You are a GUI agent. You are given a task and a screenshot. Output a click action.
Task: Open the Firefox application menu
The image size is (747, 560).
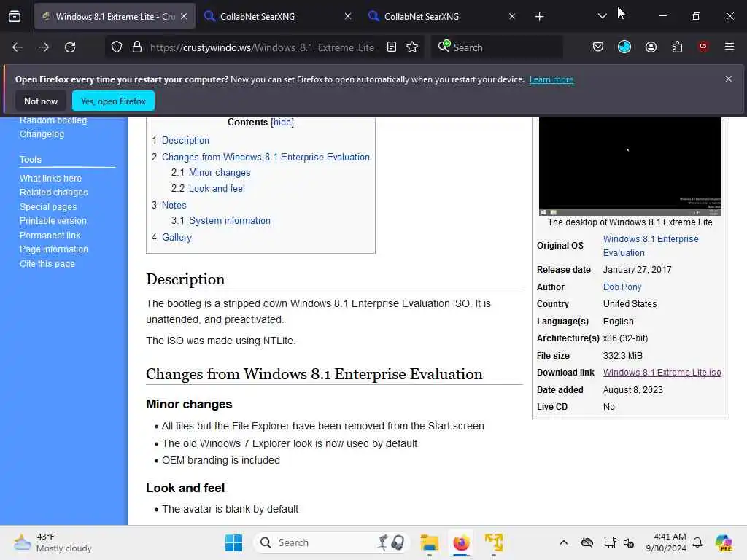tap(729, 47)
